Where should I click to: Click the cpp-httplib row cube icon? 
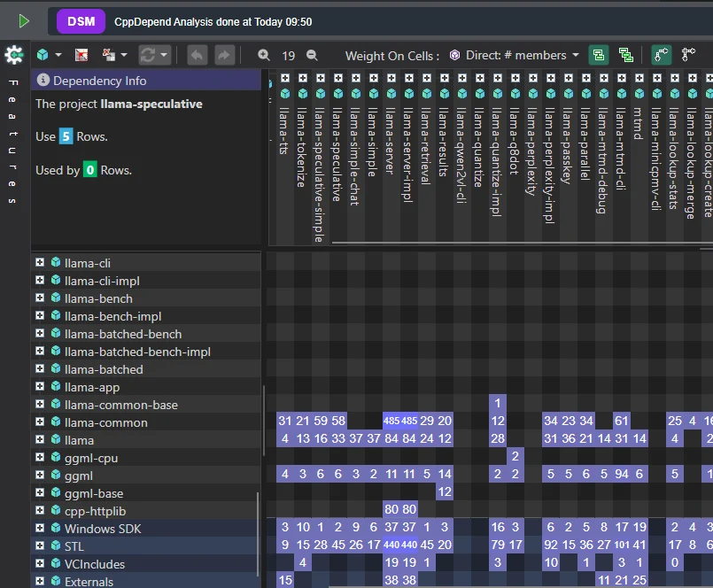point(56,510)
